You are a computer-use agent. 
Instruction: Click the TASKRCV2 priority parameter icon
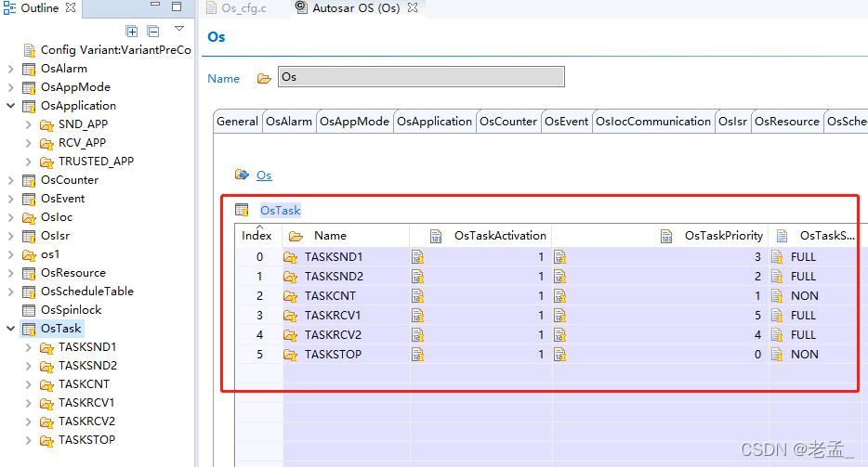tap(559, 335)
